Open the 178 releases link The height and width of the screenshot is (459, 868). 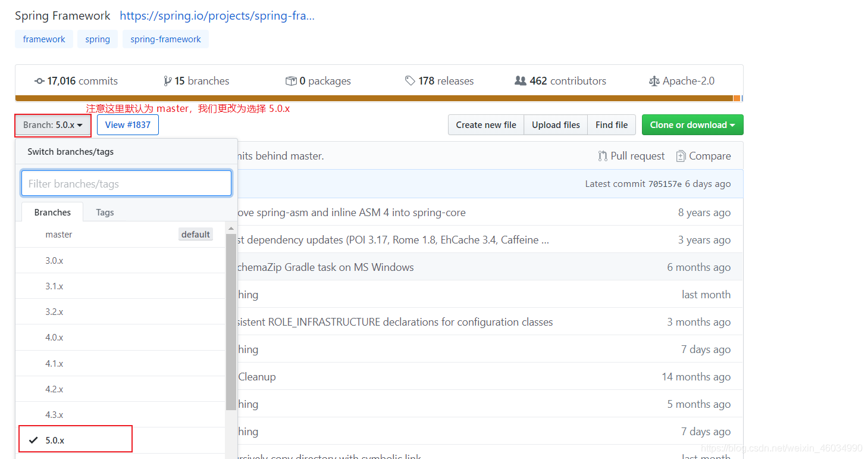440,81
